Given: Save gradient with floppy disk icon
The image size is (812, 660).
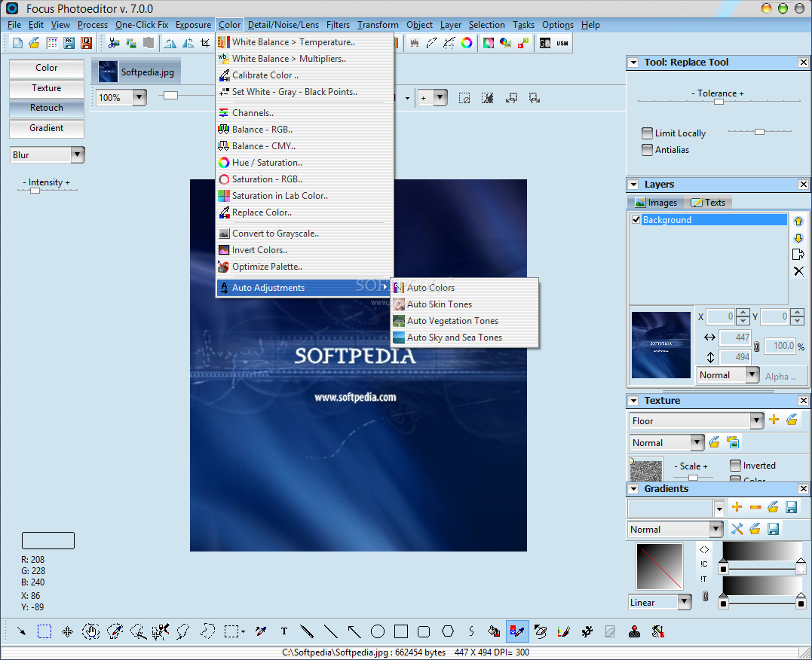Looking at the screenshot, I should 792,507.
